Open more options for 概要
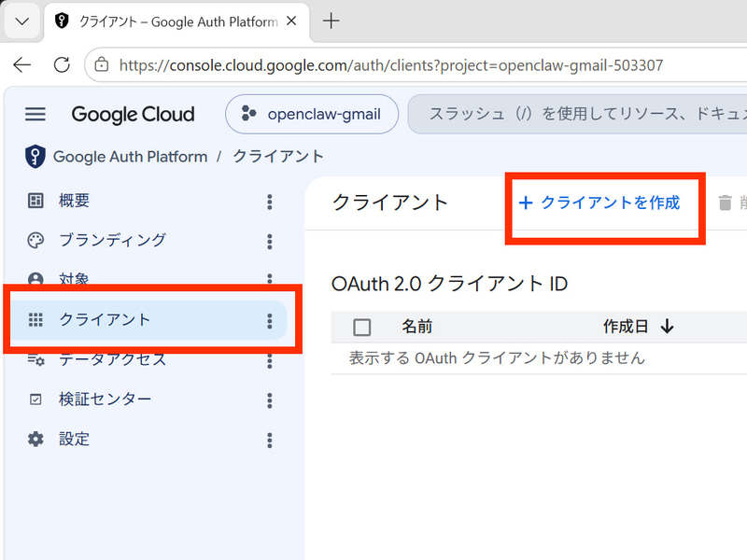747x560 pixels. click(x=270, y=202)
